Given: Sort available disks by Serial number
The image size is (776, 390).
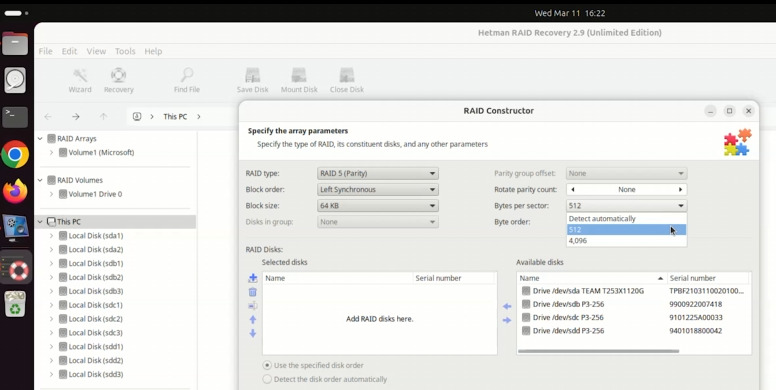Looking at the screenshot, I should click(x=708, y=278).
